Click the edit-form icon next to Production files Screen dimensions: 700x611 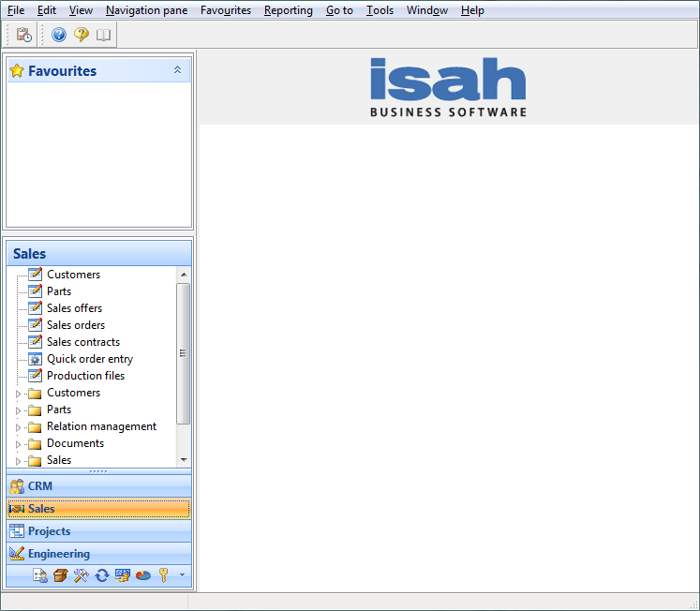[36, 376]
